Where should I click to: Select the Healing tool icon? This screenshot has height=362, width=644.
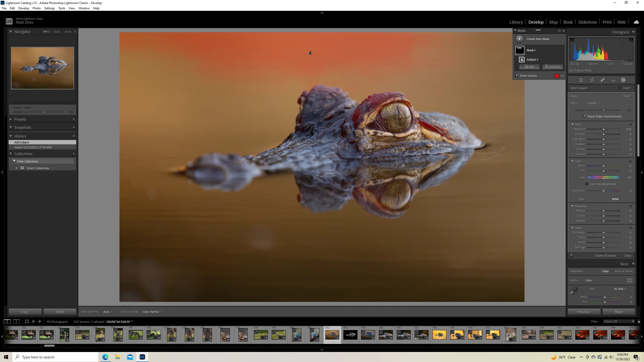point(602,80)
